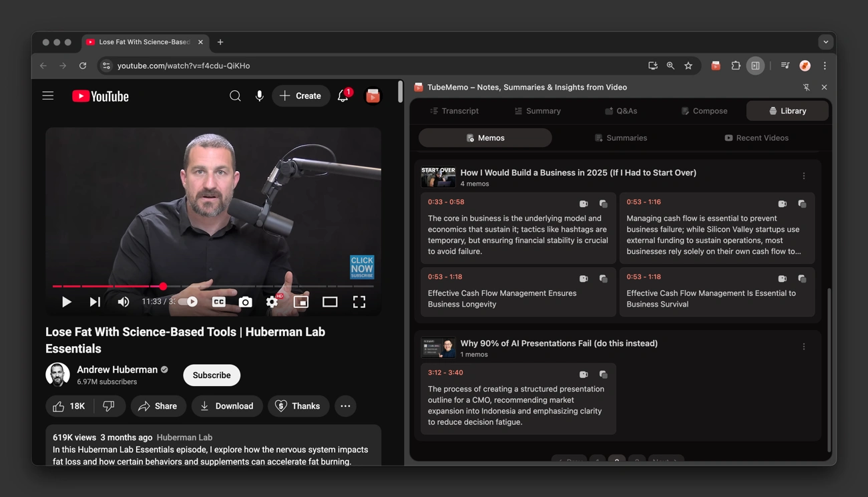Click camera icon on 0:53 - 1:16 memo

click(783, 204)
